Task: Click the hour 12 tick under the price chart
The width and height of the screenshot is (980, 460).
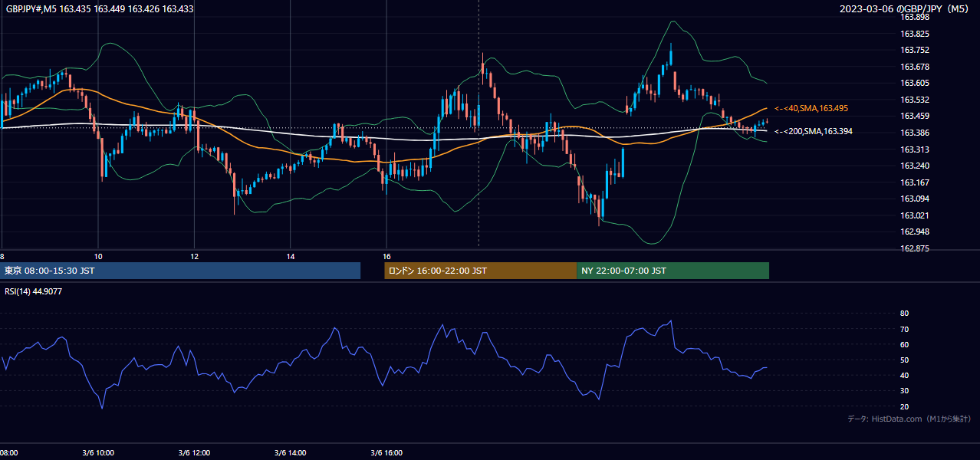Action: click(194, 256)
